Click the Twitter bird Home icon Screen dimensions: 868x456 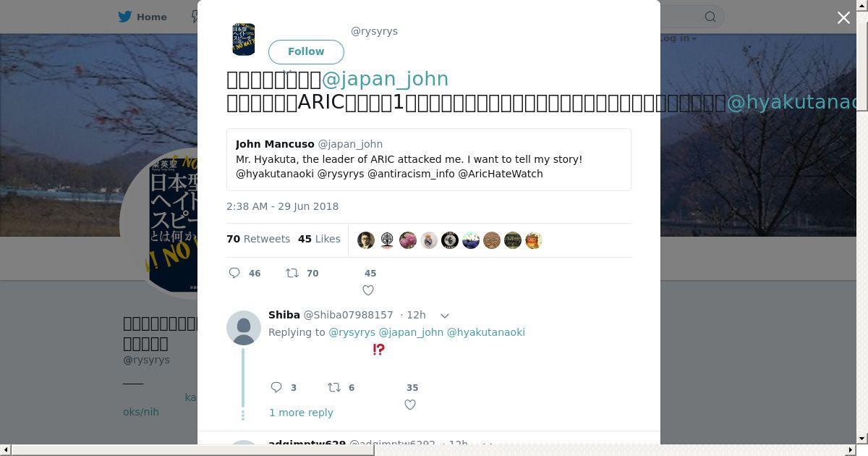point(125,17)
